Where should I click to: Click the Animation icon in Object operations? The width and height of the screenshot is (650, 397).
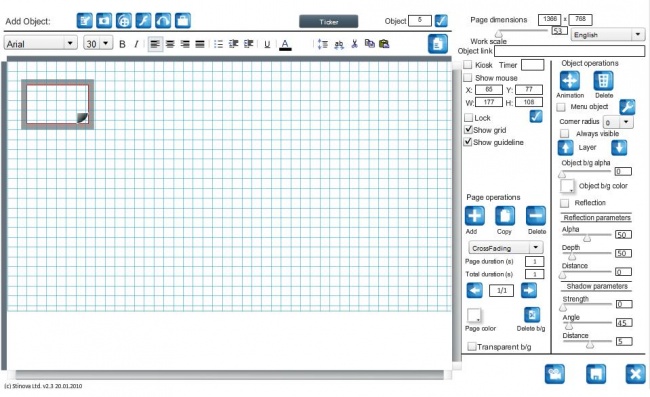(x=570, y=81)
